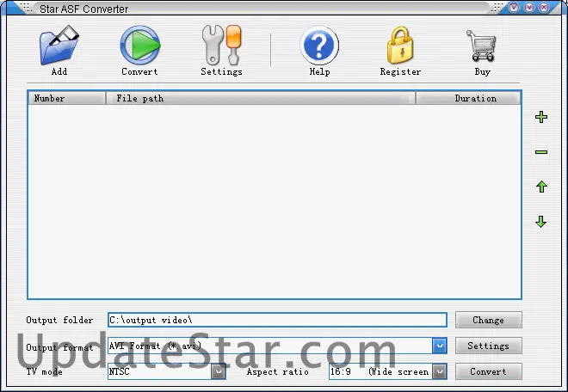Expand the Output format dropdown

(x=440, y=346)
